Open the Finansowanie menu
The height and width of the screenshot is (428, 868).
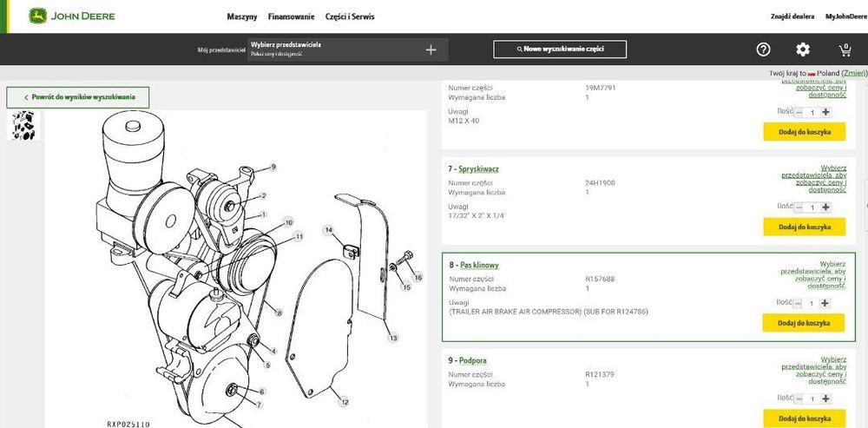click(x=291, y=16)
